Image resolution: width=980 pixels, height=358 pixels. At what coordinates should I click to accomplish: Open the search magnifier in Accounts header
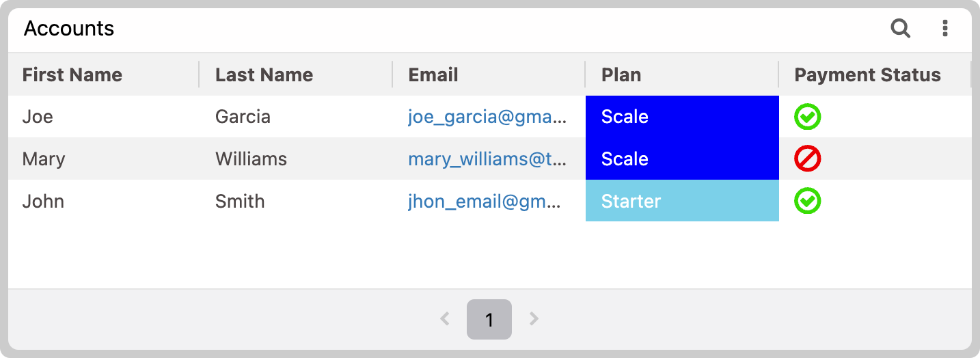[901, 28]
